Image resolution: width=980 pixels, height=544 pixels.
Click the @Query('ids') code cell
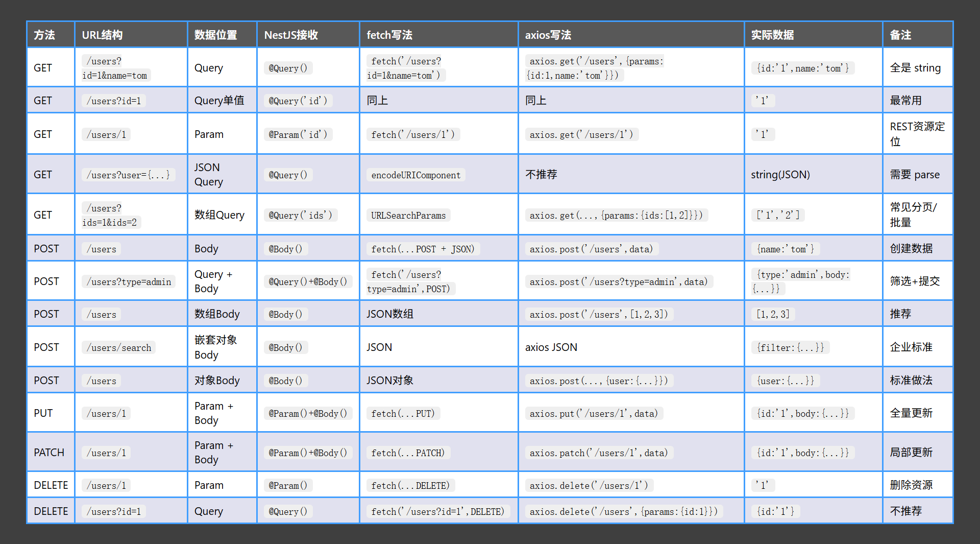308,215
